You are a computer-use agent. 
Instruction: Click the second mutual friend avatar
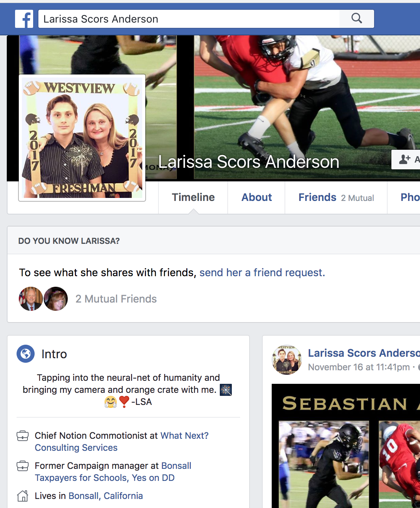click(56, 299)
